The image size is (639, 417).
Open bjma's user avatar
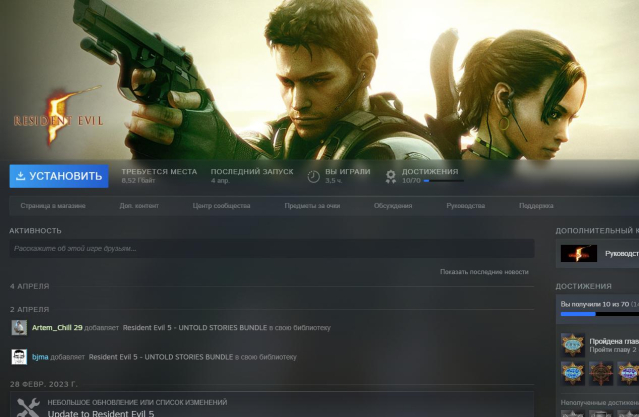(19, 356)
